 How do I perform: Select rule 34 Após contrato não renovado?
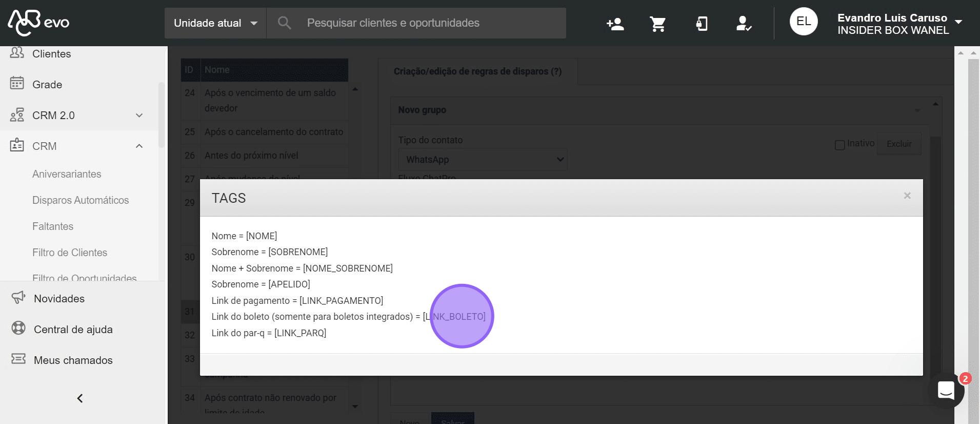click(x=265, y=401)
